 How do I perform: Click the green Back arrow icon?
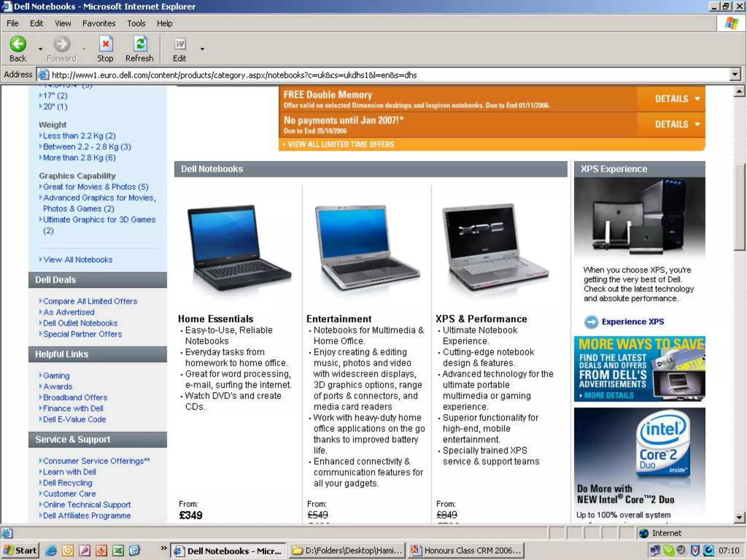coord(18,44)
